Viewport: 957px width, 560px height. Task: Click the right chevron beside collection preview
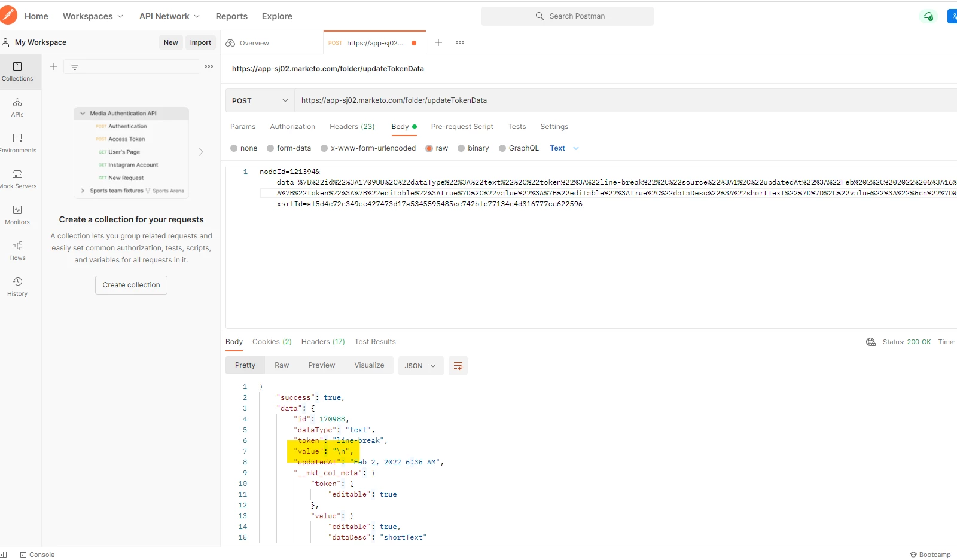(201, 152)
